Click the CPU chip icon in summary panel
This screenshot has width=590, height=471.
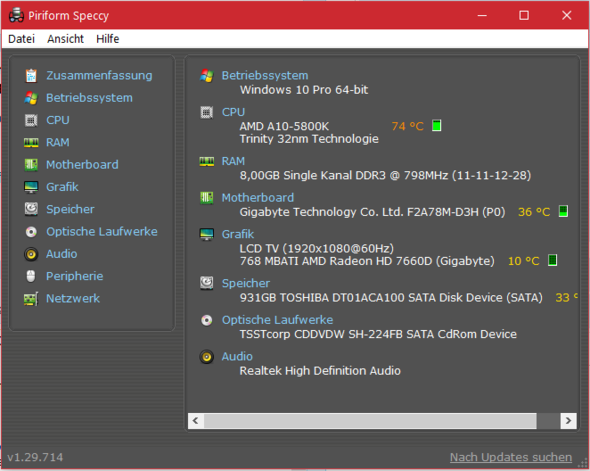[x=207, y=112]
